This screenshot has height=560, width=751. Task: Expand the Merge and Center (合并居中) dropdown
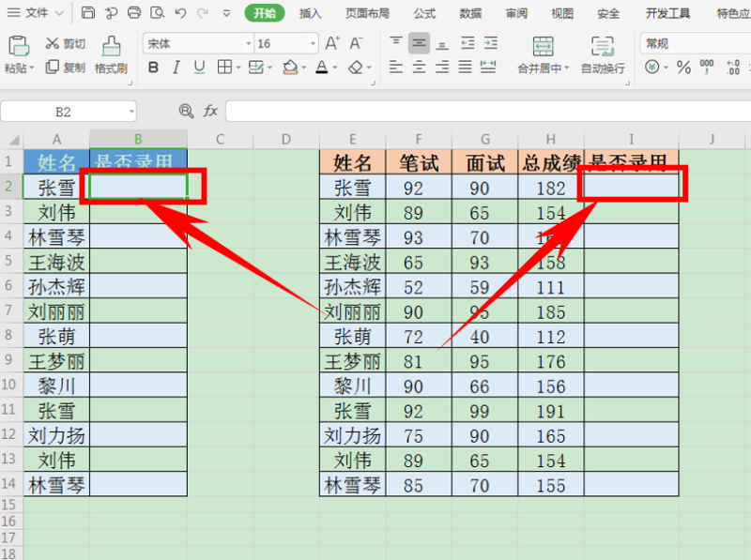coord(565,68)
